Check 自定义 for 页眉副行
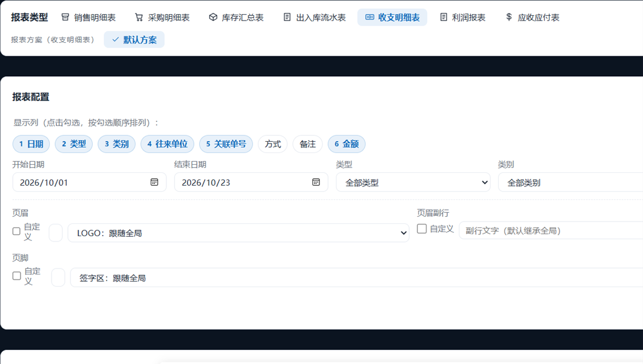Screen dimensions: 643x364 coord(421,229)
